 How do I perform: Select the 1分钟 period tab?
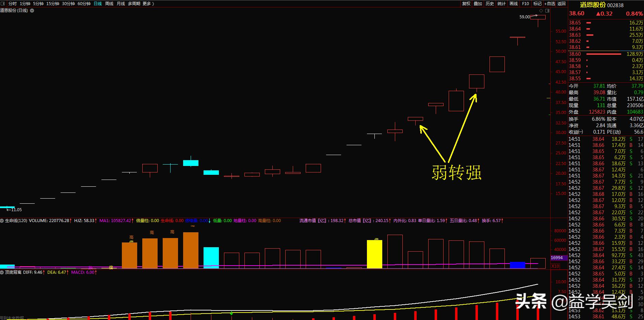coord(25,3)
